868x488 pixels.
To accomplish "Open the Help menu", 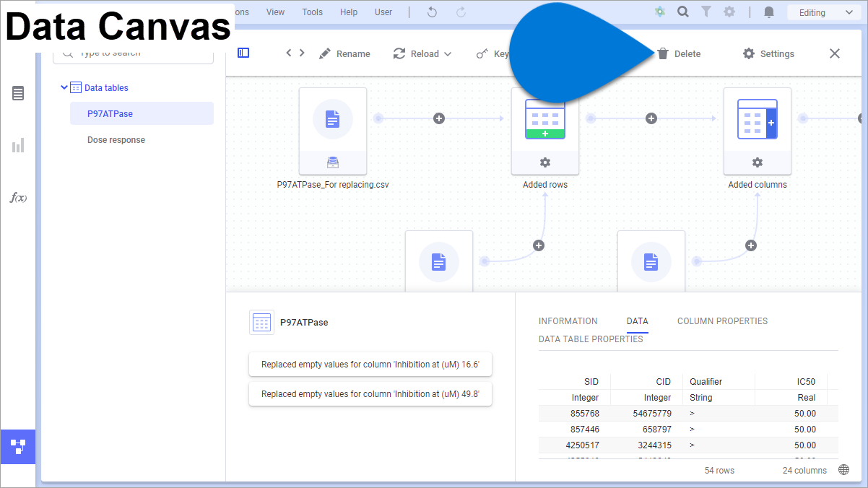I will point(349,12).
